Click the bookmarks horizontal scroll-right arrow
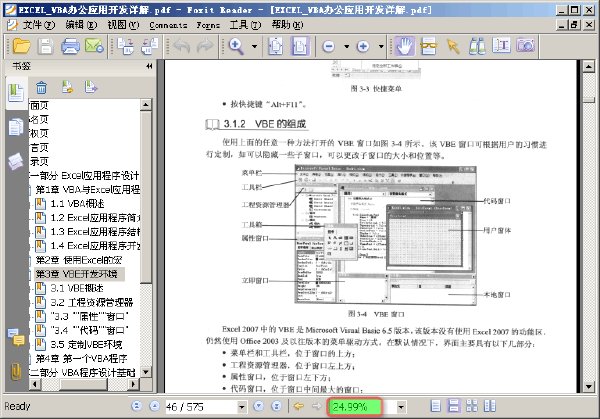The image size is (600, 419). [133, 384]
